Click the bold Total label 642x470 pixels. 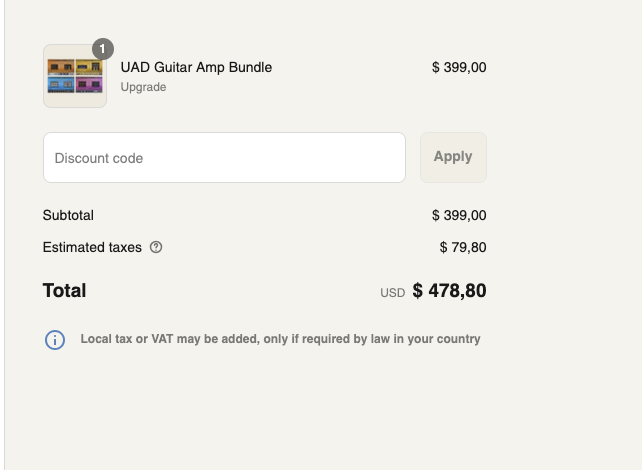[64, 291]
